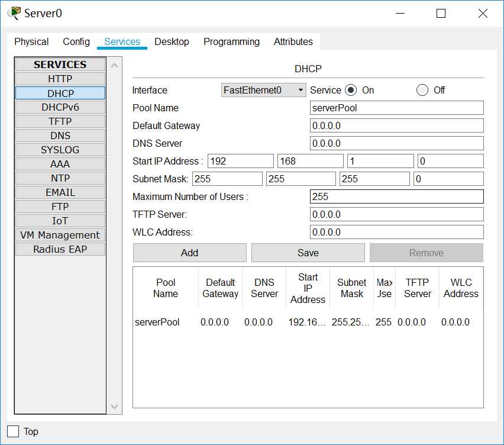This screenshot has width=504, height=445.
Task: Switch to the Physical tab
Action: pyautogui.click(x=31, y=41)
